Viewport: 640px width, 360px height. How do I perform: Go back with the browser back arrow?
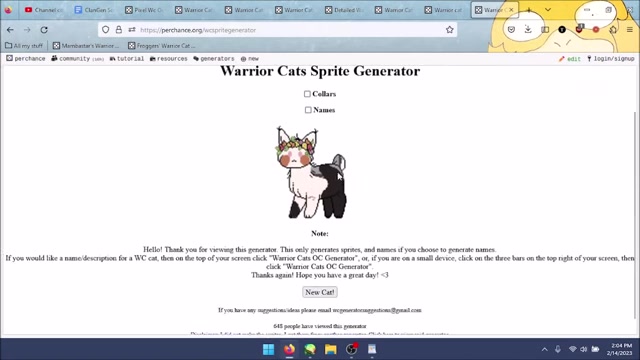[x=10, y=30]
